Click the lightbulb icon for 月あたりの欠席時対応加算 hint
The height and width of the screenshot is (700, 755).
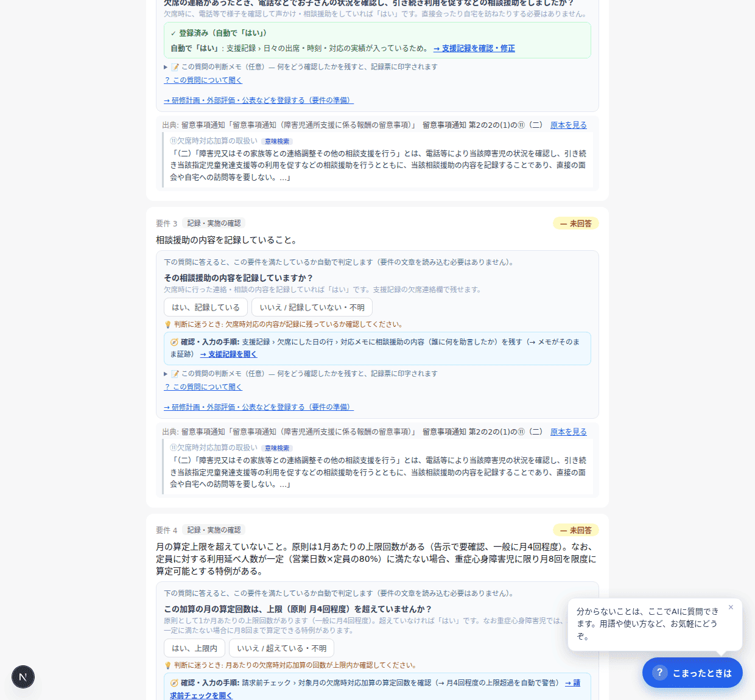click(168, 665)
